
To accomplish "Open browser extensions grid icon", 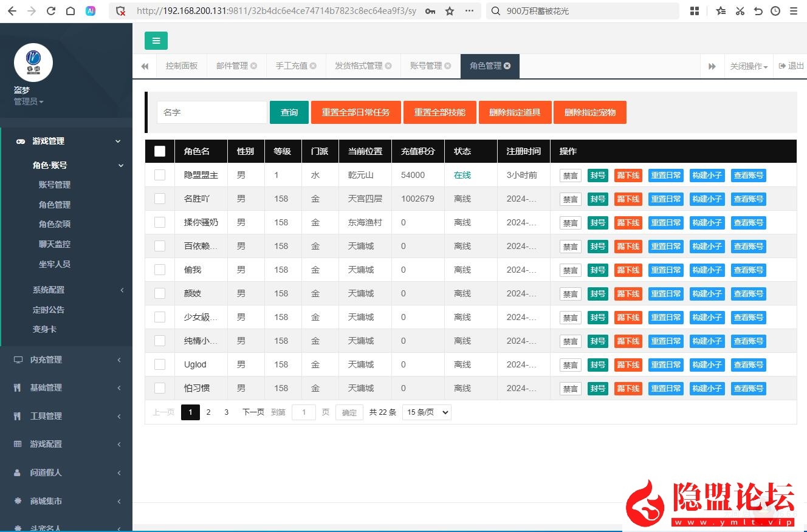I will (695, 11).
